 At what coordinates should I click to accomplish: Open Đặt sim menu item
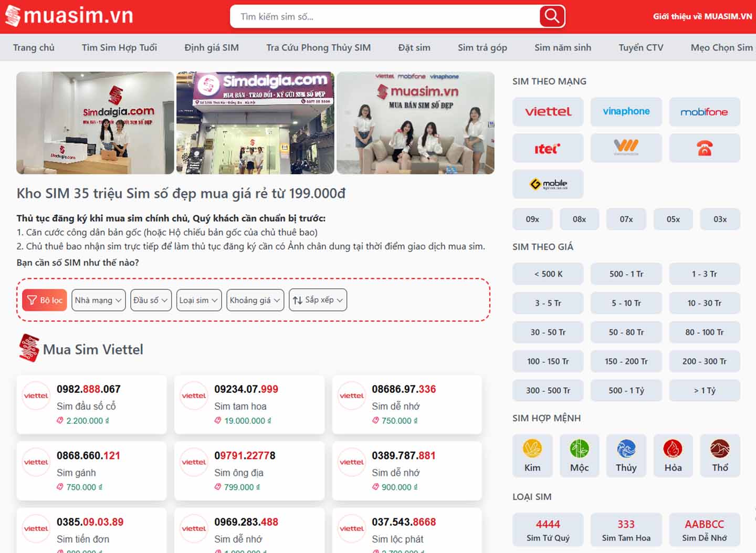[x=414, y=47]
